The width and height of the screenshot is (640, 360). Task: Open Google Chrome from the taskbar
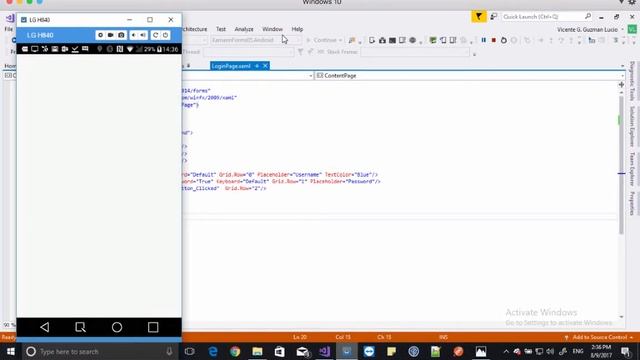coord(235,351)
